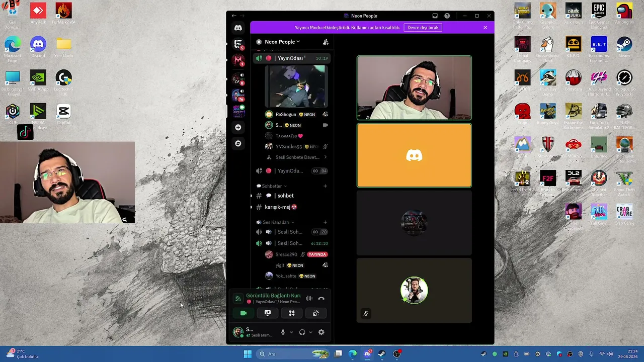Add a channel to Ses Kanalları category
This screenshot has width=644, height=362.
(x=325, y=222)
